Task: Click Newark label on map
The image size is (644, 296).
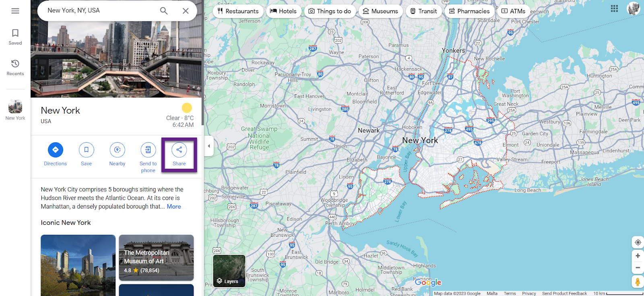Action: [369, 130]
